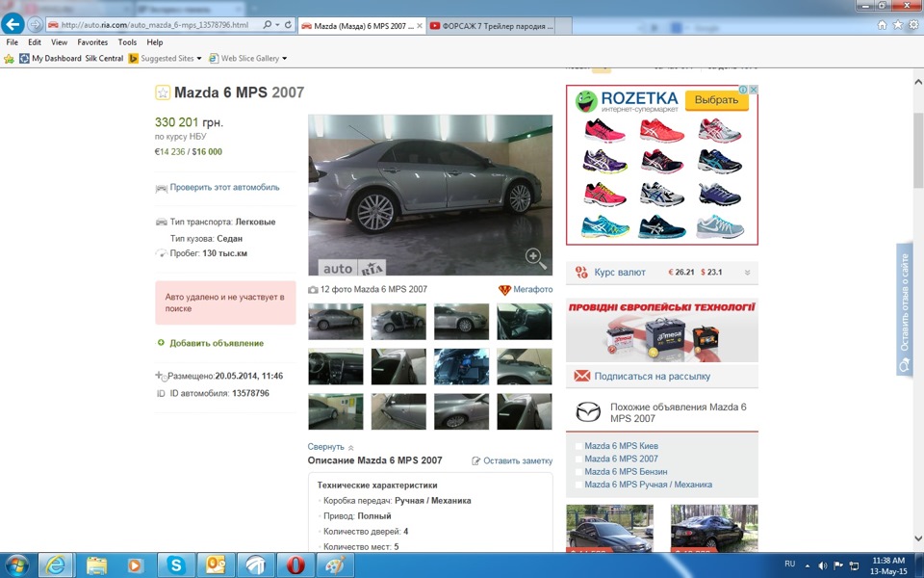Click the scrollbar up arrow
Image resolution: width=924 pixels, height=578 pixels.
pyautogui.click(x=918, y=81)
